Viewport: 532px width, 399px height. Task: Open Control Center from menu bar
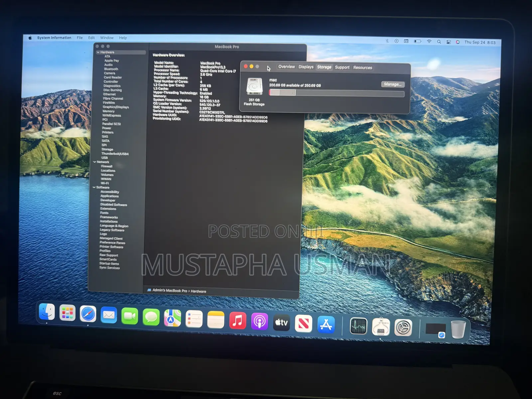point(449,42)
